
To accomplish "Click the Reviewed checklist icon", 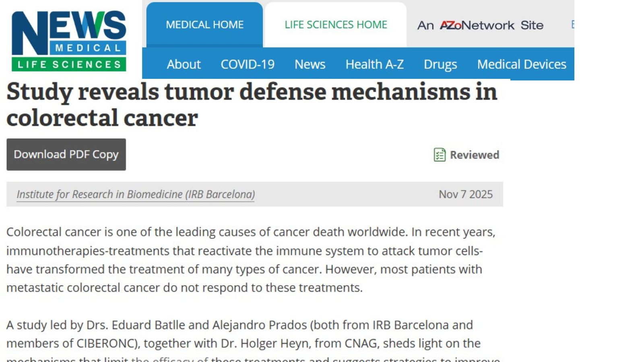I will [x=440, y=155].
